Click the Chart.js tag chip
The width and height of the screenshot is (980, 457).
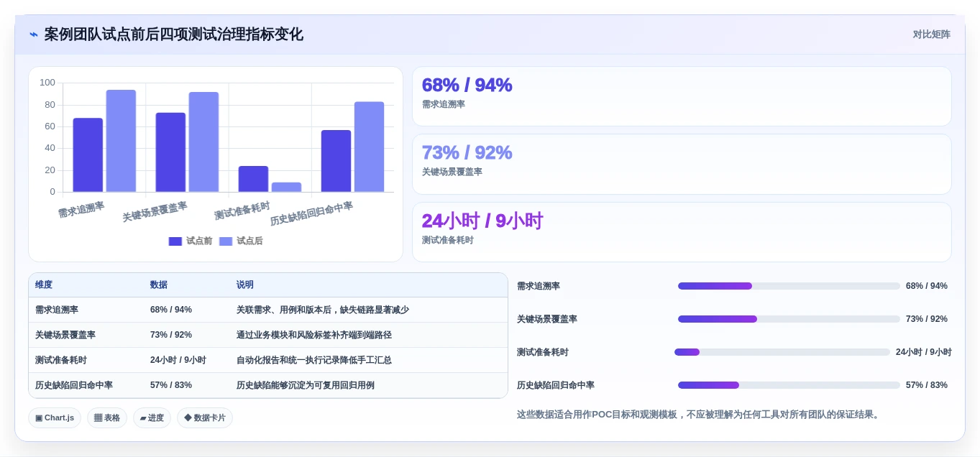coord(55,417)
